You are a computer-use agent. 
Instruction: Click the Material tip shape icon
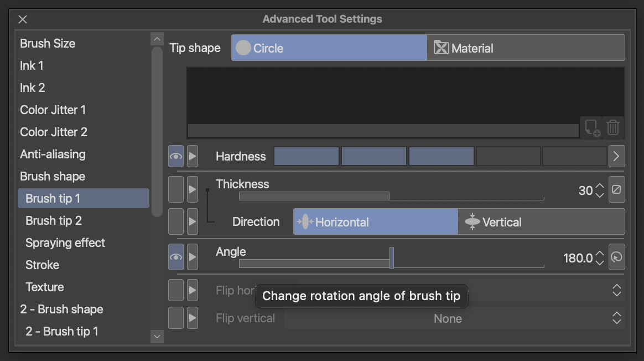[x=441, y=48]
